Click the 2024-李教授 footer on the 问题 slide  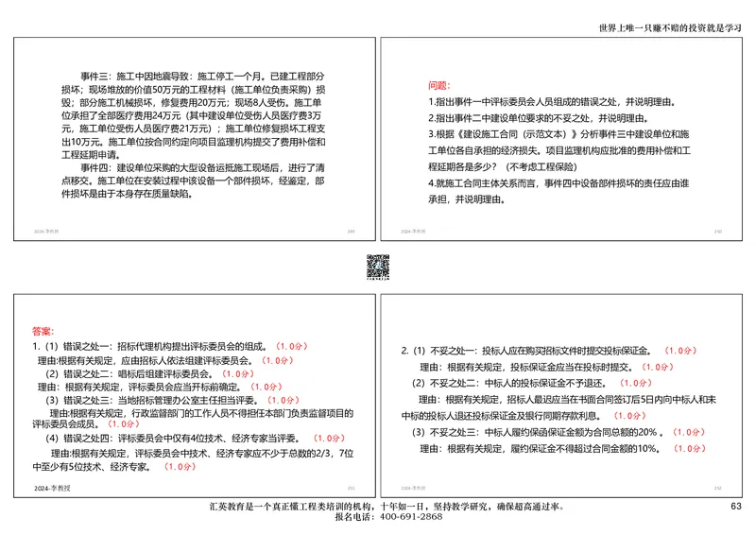413,232
